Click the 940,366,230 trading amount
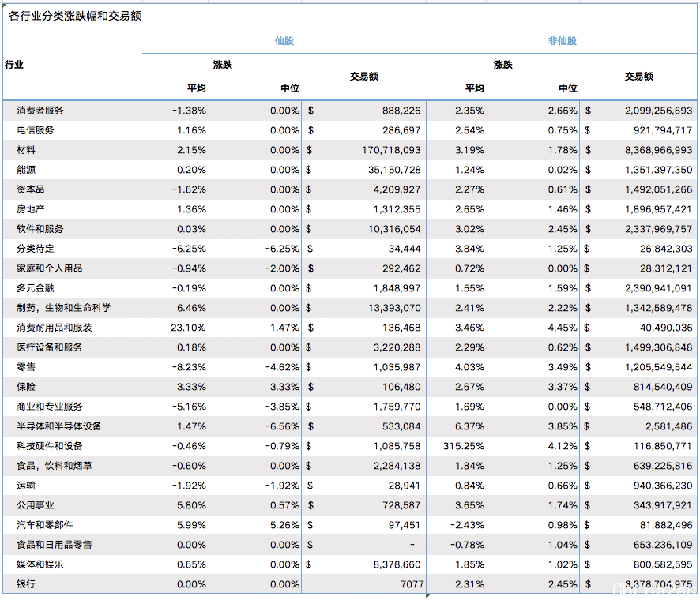Image resolution: width=700 pixels, height=600 pixels. tap(663, 486)
